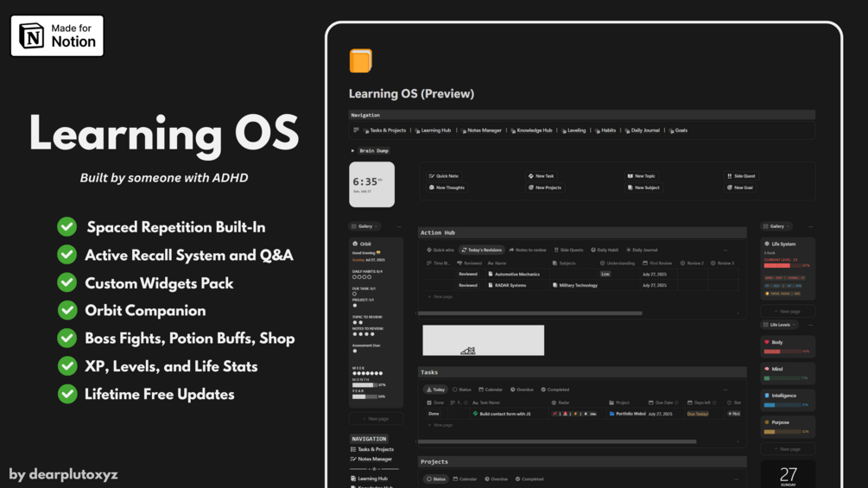Go to Habits page link

(605, 130)
